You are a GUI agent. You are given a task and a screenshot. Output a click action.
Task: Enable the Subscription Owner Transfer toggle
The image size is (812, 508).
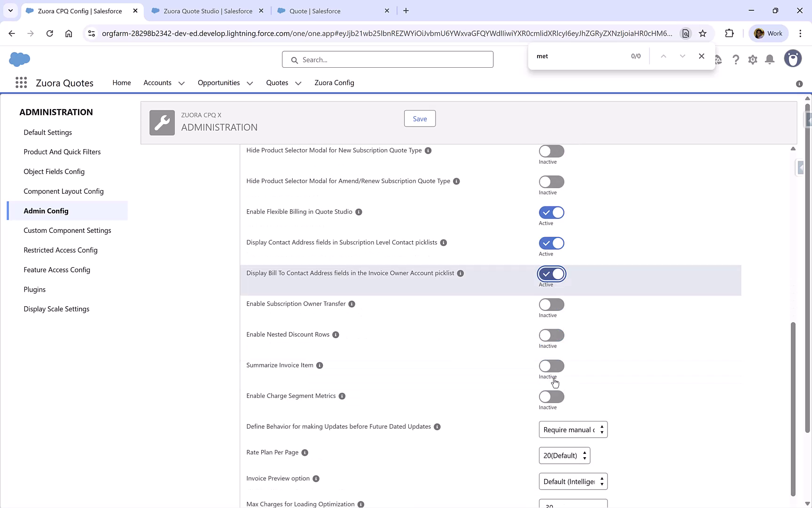click(x=551, y=304)
